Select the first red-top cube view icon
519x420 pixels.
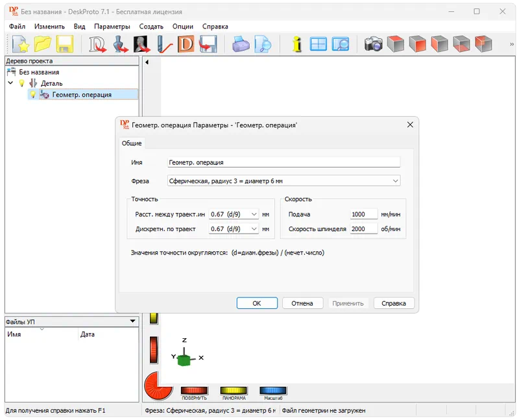(396, 44)
